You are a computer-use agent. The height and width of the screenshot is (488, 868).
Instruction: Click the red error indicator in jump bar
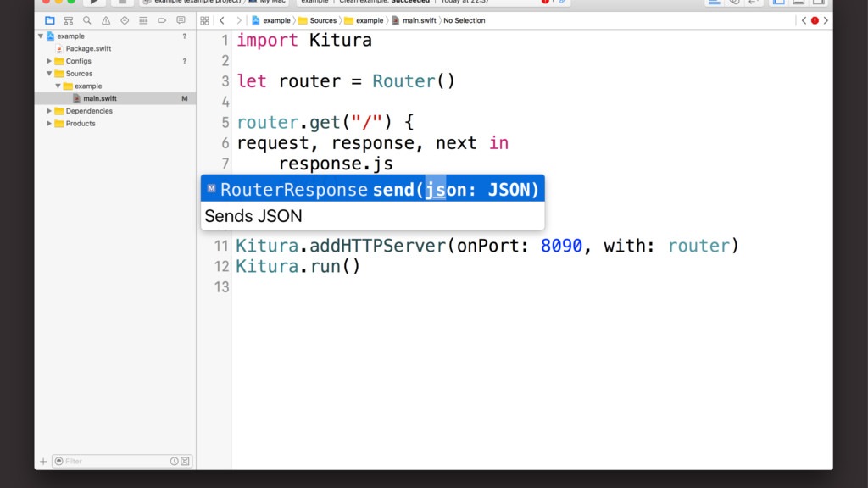coord(815,20)
